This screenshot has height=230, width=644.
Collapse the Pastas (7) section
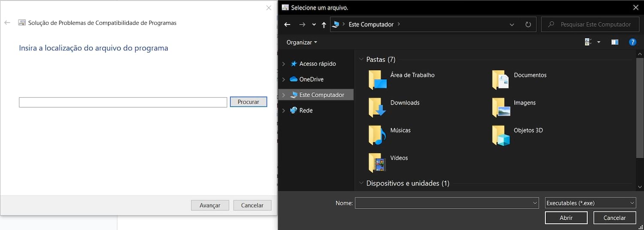coord(361,60)
